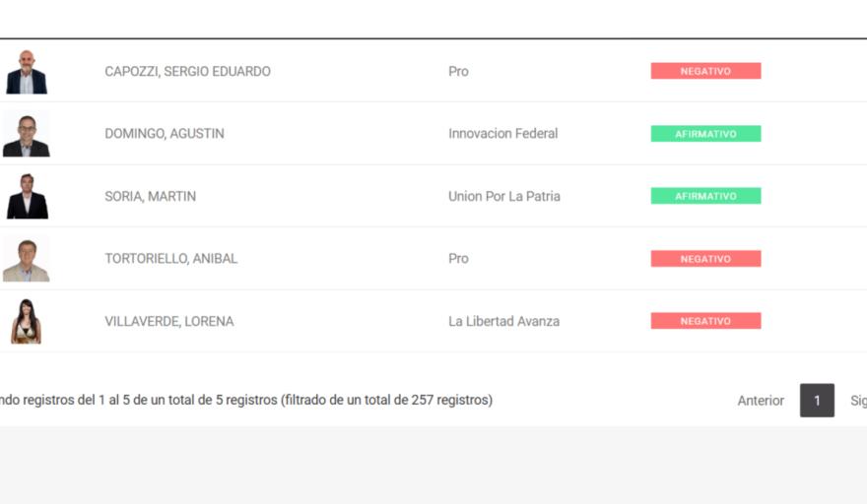
Task: Select VILLAVERDE, LORENA name
Action: click(x=169, y=321)
